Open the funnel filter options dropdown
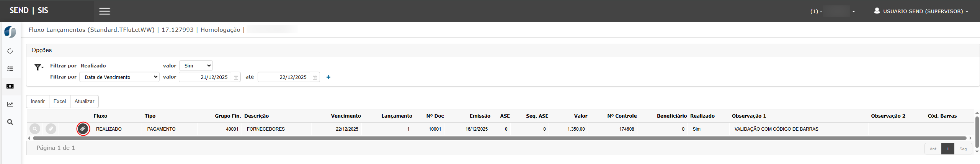The image size is (980, 164). click(39, 67)
